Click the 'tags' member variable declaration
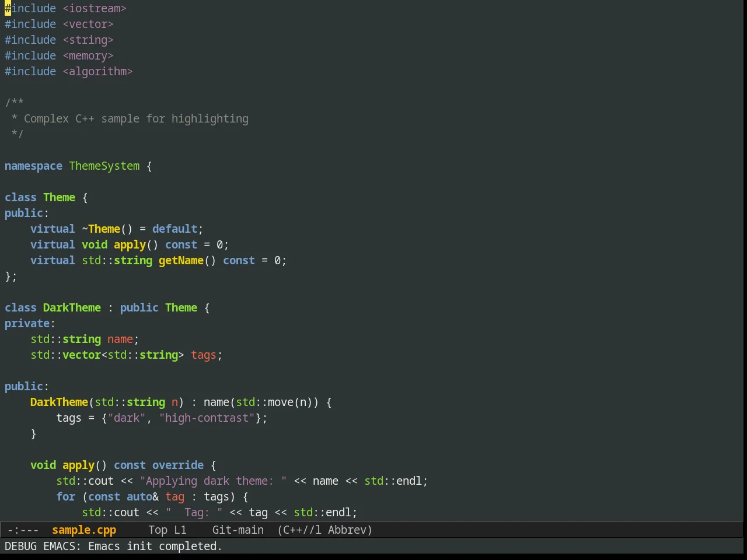The image size is (747, 560). point(204,355)
